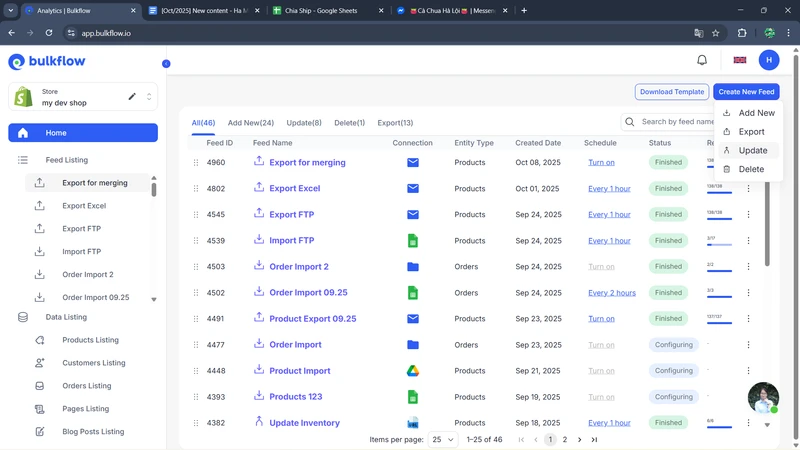Turn on schedule for Export for merging
The width and height of the screenshot is (800, 450).
coord(601,163)
